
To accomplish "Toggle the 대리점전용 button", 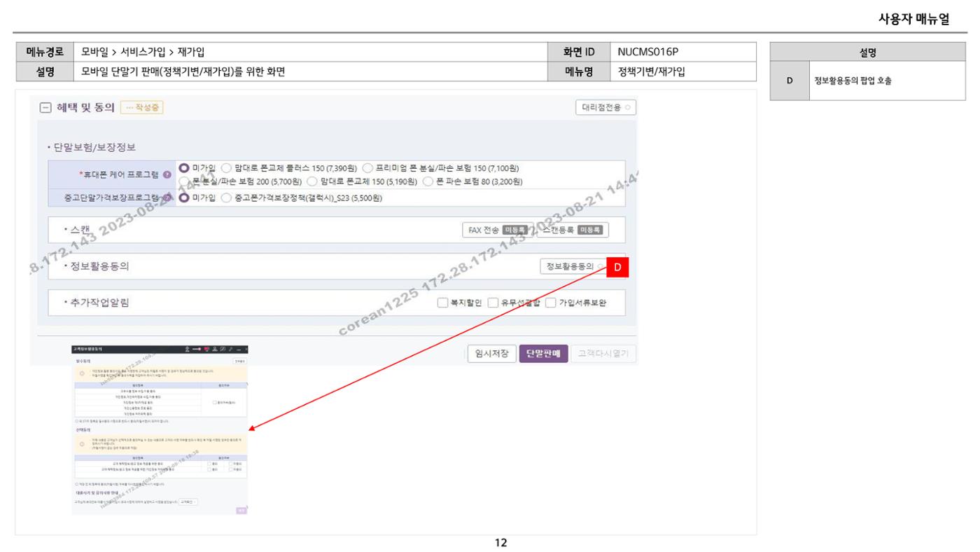I will 605,107.
